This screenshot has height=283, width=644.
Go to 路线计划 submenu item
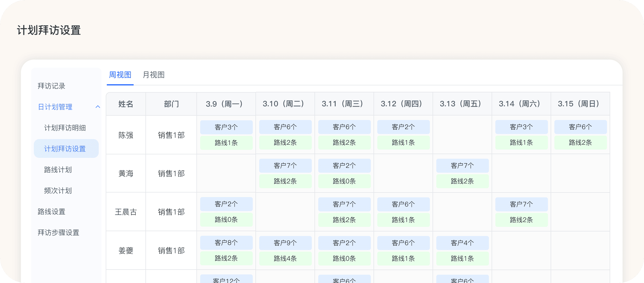[x=58, y=170]
